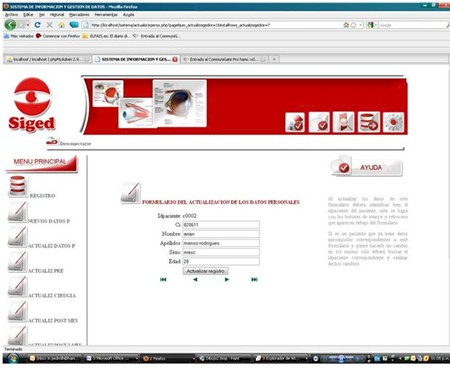450x368 pixels.
Task: Click the AYUDA help button
Action: tap(367, 167)
